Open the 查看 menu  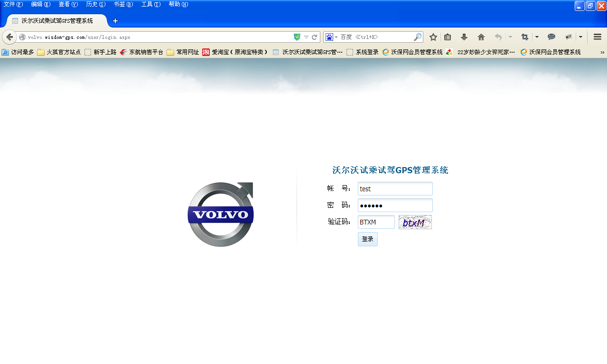(x=68, y=4)
